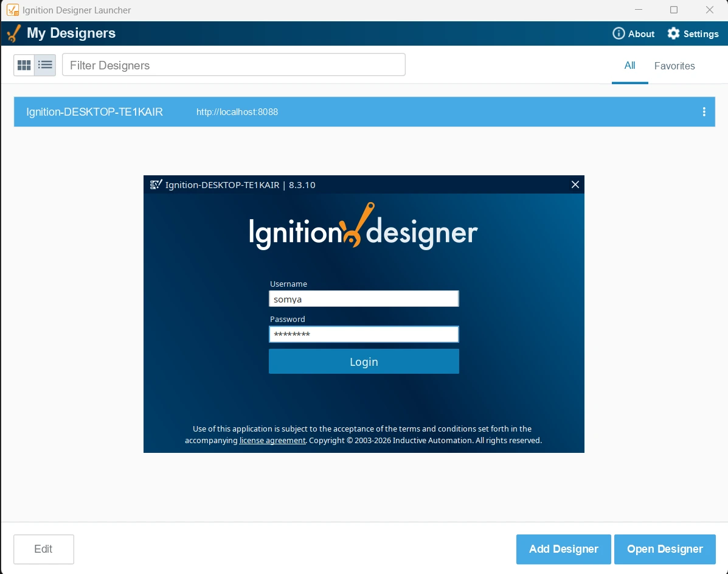
Task: Switch to list view of designers
Action: tap(45, 65)
